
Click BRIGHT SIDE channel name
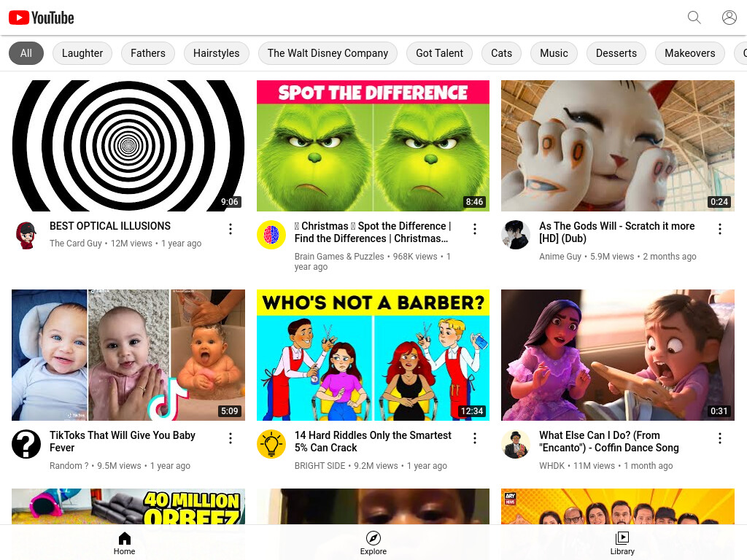[320, 466]
